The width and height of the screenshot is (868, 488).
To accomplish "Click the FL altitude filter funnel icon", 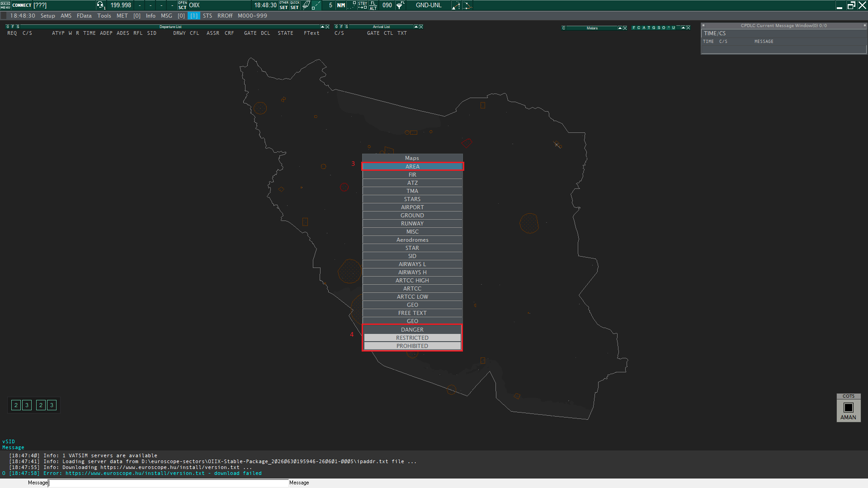I will tap(400, 5).
